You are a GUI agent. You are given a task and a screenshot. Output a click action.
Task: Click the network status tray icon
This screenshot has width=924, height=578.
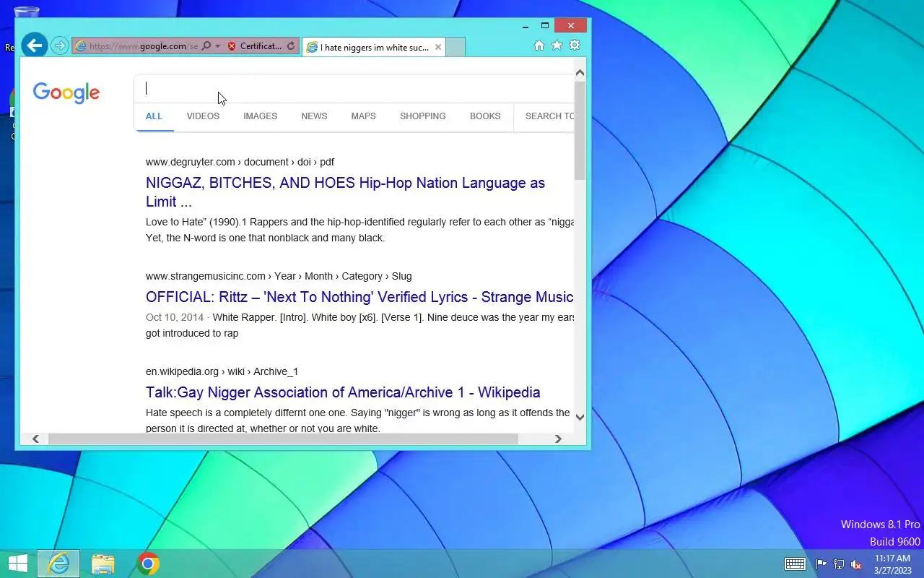click(x=839, y=564)
